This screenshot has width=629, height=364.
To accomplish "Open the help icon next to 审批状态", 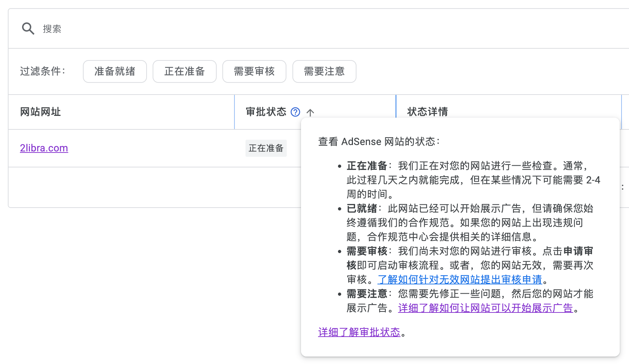I will coord(295,112).
